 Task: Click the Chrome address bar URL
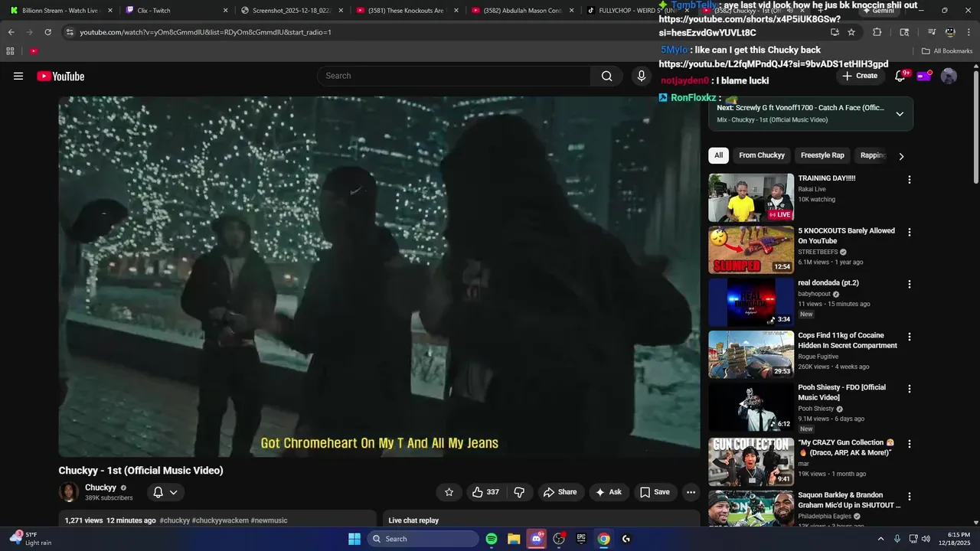point(205,32)
